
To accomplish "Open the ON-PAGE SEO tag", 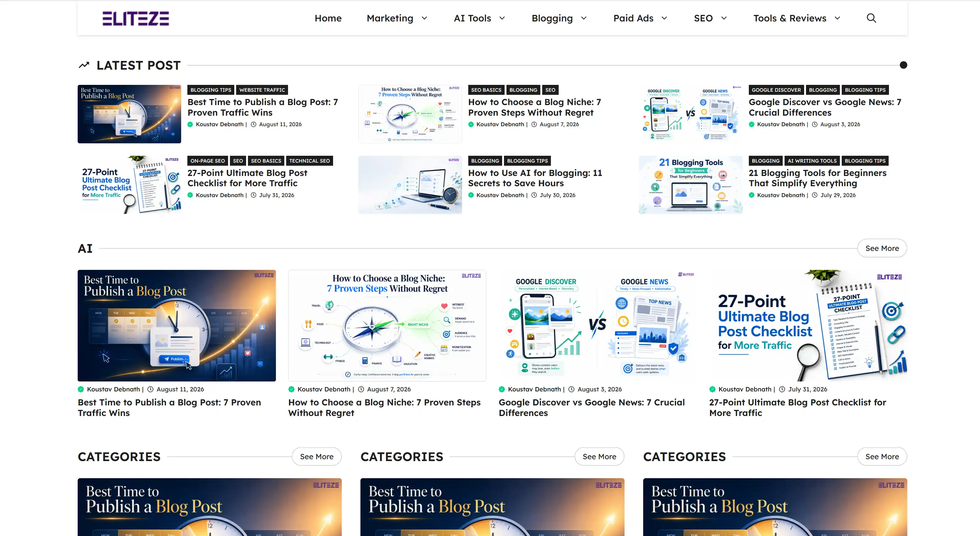I will click(x=208, y=161).
